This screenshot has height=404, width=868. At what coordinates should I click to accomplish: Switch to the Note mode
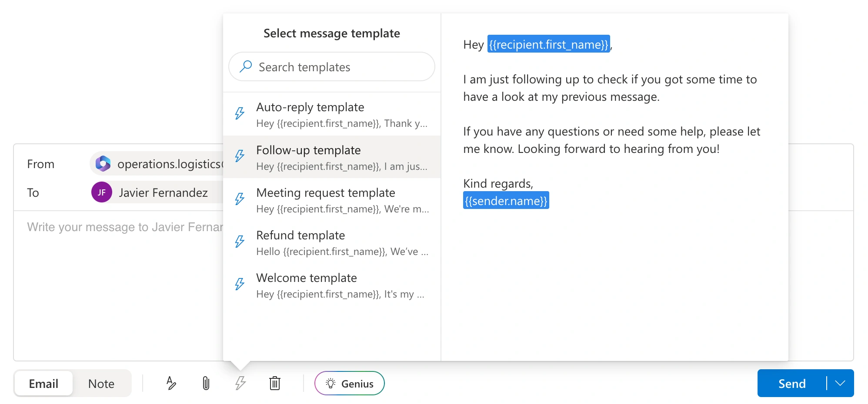click(101, 384)
